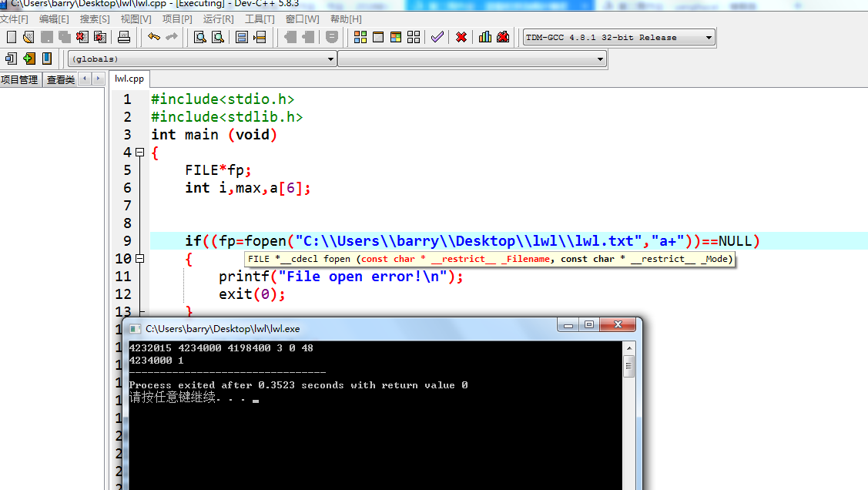Click the Redo arrow icon
Image resolution: width=868 pixels, height=490 pixels.
coord(172,37)
